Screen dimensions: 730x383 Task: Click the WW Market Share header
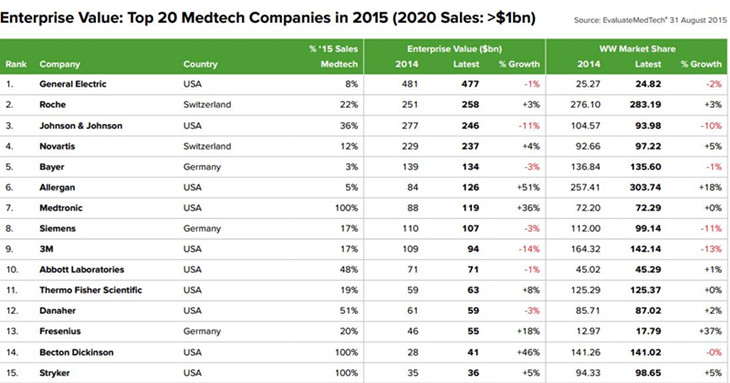click(637, 49)
